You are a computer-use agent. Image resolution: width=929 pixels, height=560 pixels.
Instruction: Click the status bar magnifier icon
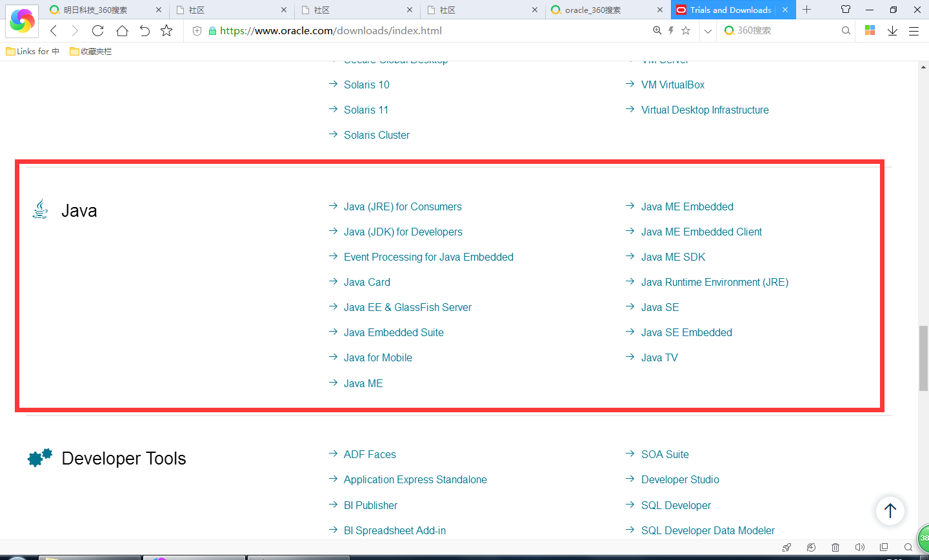[908, 547]
